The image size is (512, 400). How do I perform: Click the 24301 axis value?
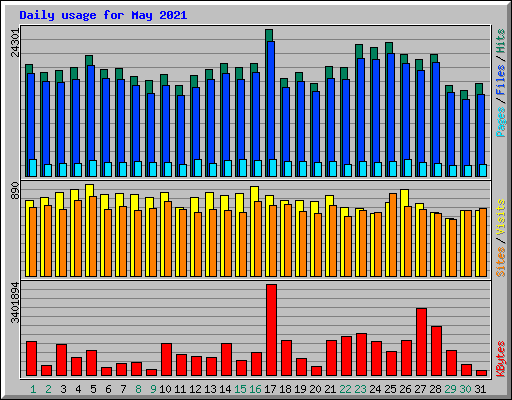15,42
